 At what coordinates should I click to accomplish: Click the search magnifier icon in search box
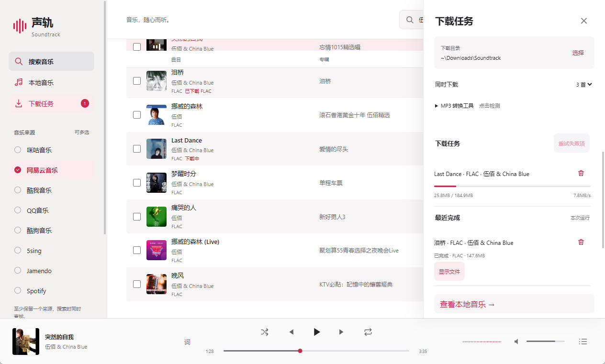(x=410, y=20)
